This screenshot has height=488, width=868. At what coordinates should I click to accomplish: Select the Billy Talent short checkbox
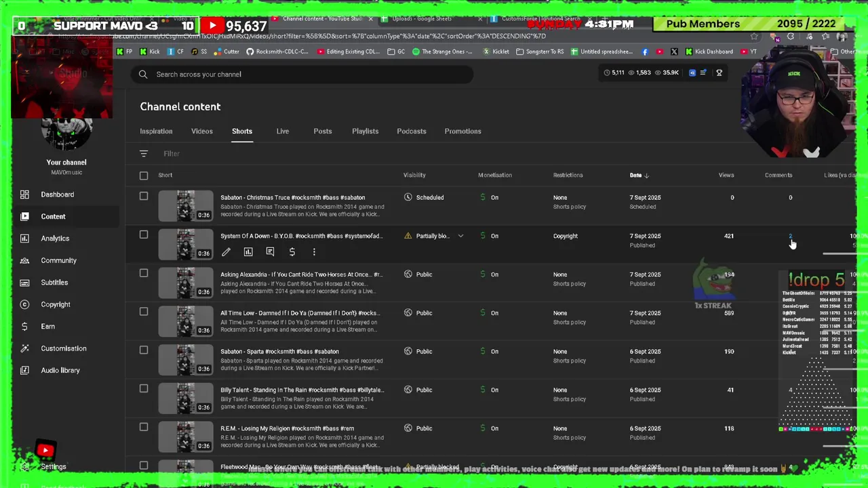point(144,388)
